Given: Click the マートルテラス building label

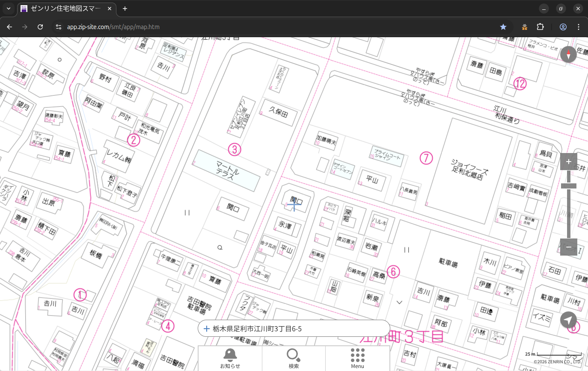Looking at the screenshot, I should tap(228, 170).
